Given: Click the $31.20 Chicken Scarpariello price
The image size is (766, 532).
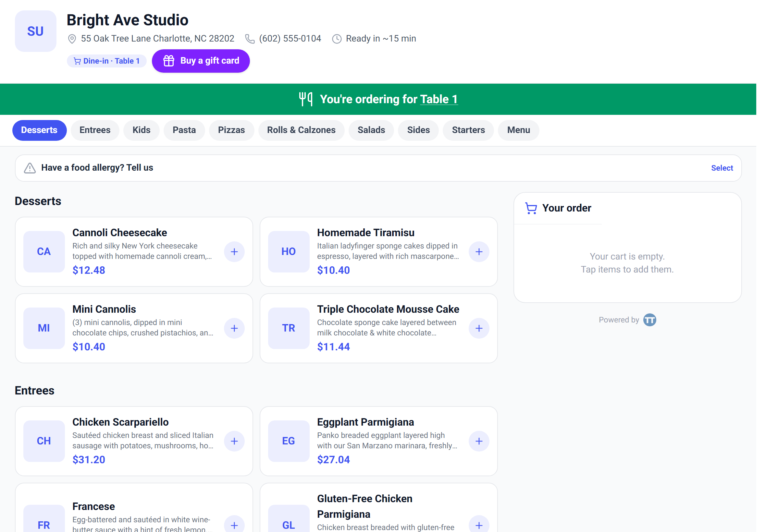Looking at the screenshot, I should click(x=89, y=460).
